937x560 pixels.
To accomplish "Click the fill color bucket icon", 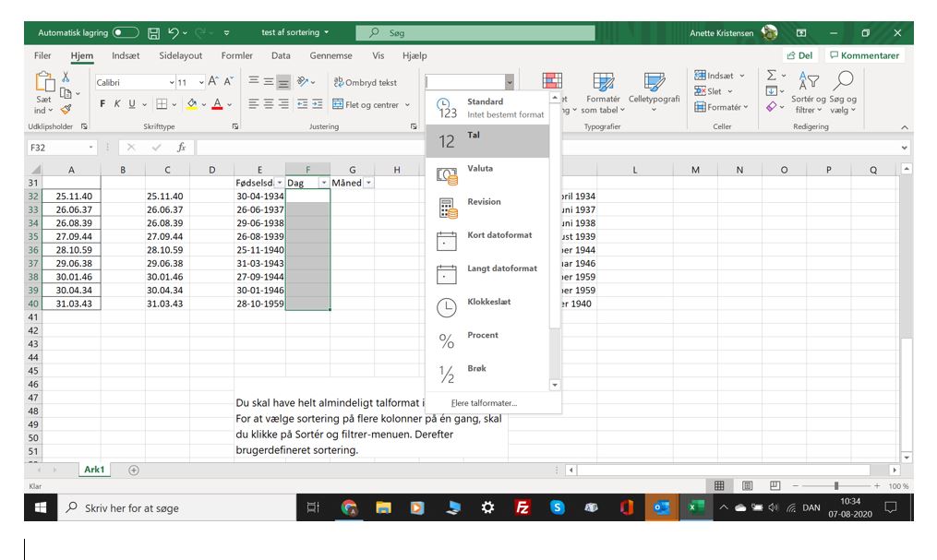I will tap(192, 104).
